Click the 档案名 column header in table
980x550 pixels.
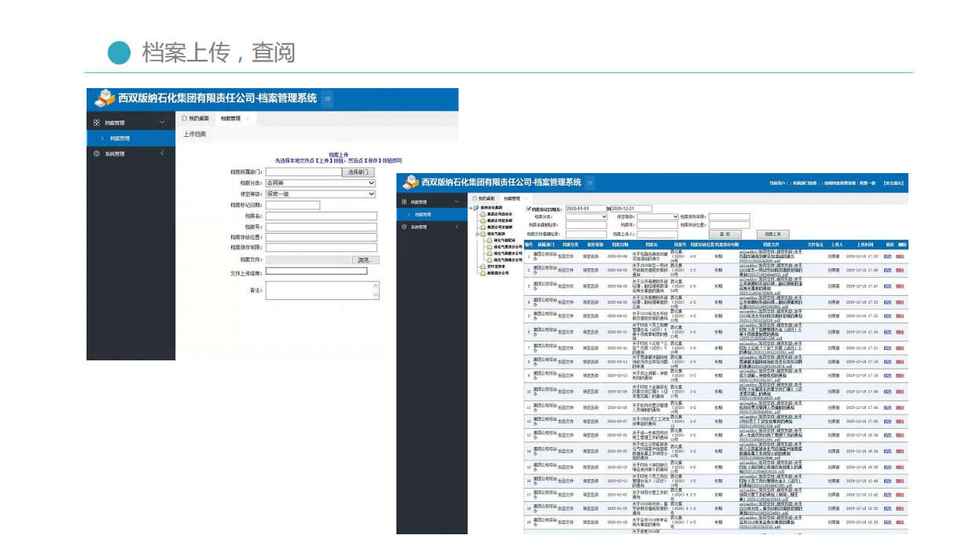point(651,245)
